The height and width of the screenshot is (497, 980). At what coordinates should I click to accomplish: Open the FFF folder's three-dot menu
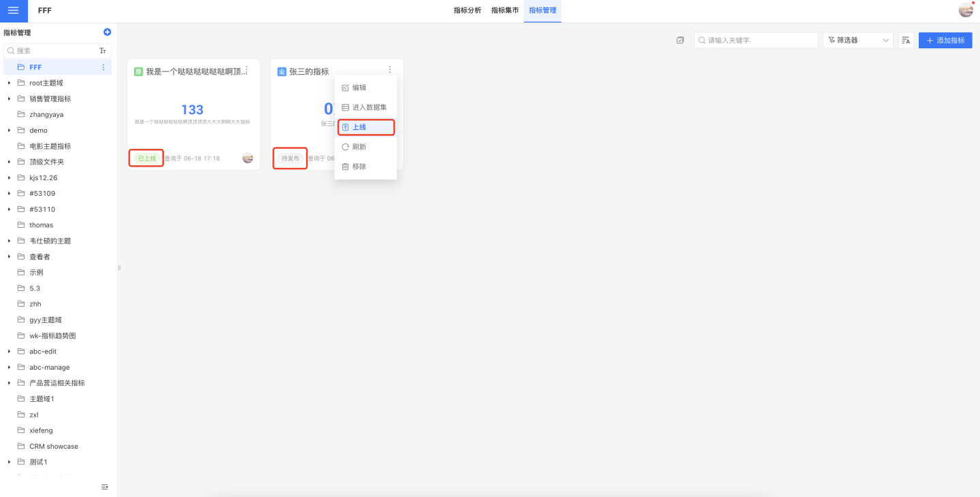point(103,67)
